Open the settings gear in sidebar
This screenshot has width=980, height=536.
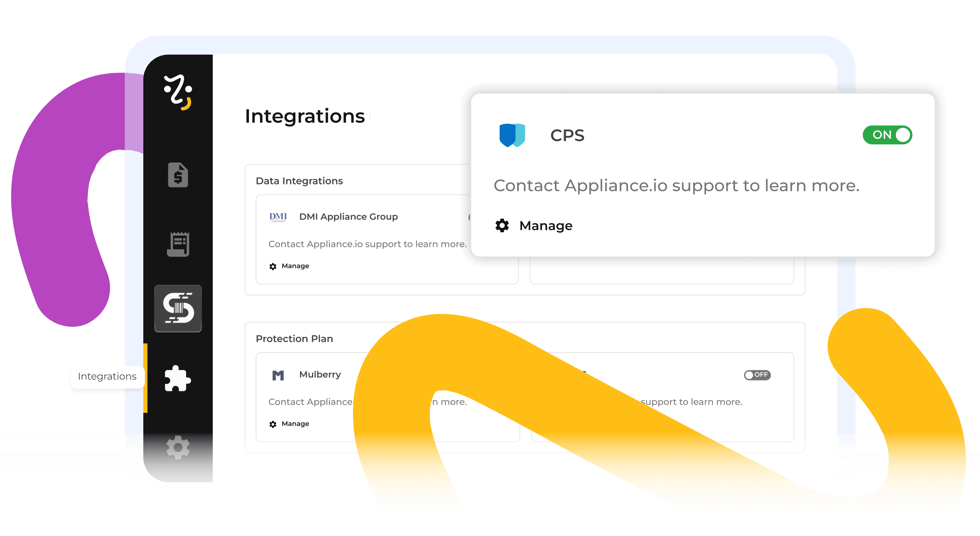[x=178, y=447]
